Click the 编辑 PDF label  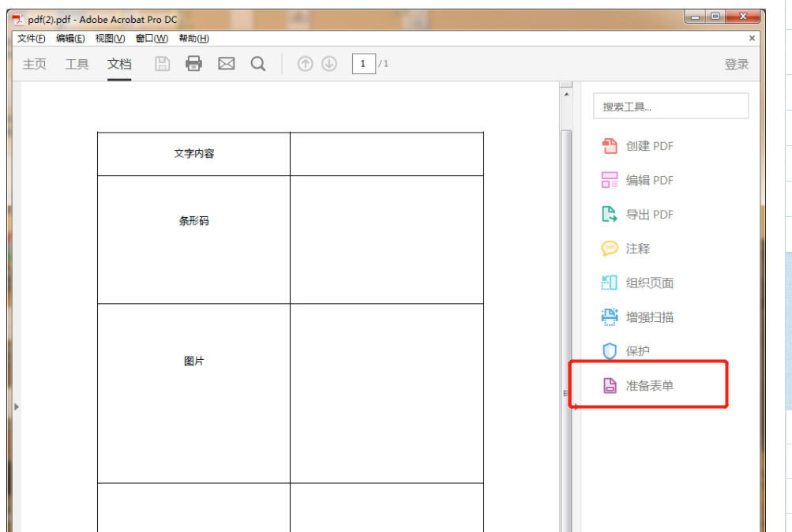coord(650,180)
